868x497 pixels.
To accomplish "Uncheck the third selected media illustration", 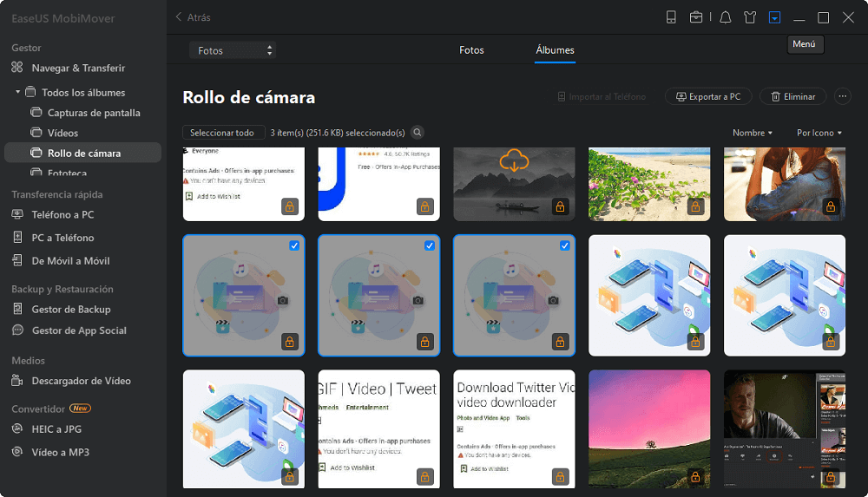I will pos(564,245).
